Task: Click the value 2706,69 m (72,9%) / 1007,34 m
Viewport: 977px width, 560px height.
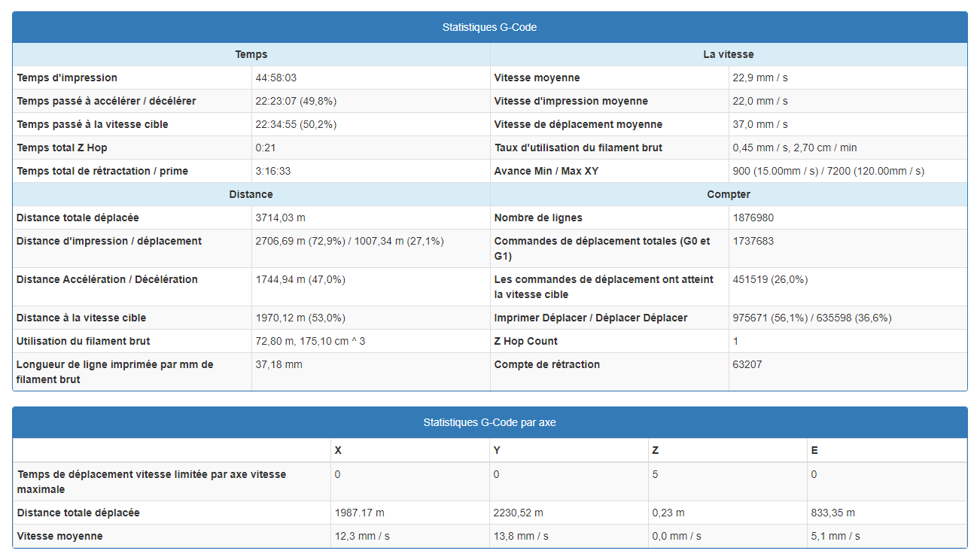Action: [349, 241]
